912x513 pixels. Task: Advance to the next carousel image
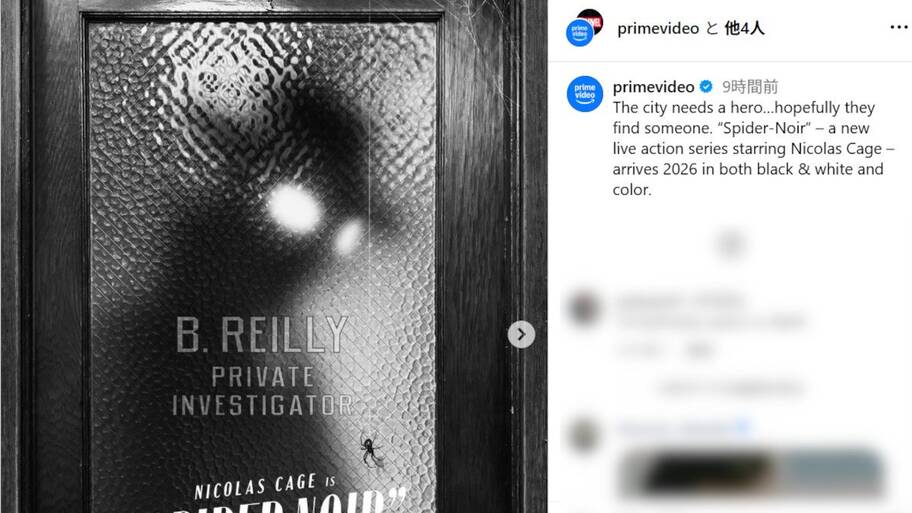[521, 334]
